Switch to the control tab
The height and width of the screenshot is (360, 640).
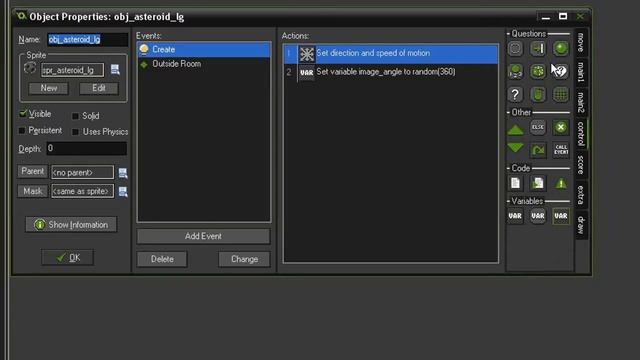pyautogui.click(x=581, y=133)
